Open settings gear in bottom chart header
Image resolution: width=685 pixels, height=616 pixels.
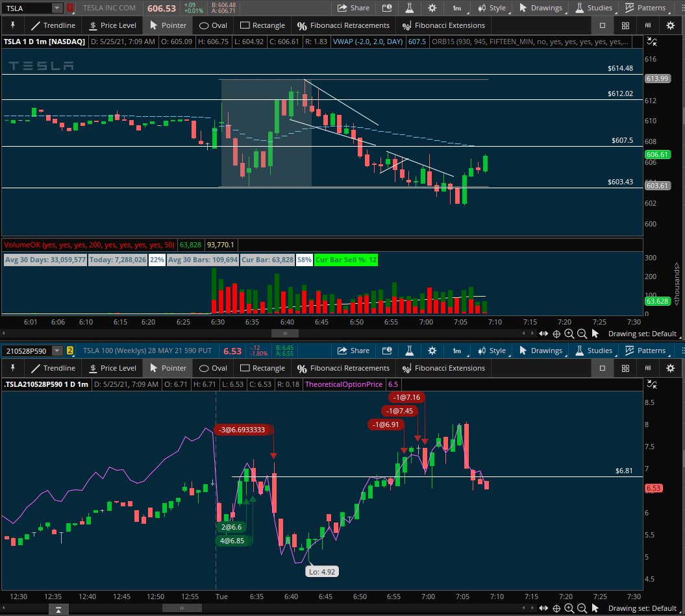tap(432, 351)
